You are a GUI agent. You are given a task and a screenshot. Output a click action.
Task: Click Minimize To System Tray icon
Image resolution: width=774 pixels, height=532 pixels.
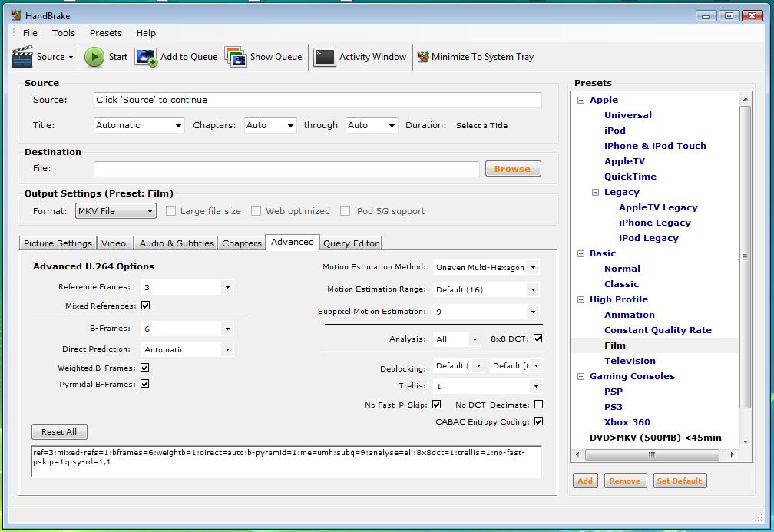pyautogui.click(x=423, y=57)
